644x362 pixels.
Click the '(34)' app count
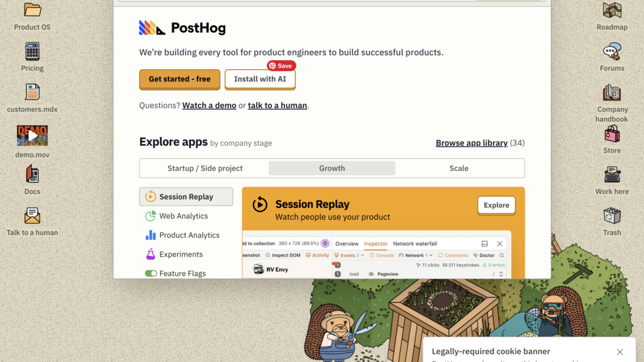517,143
